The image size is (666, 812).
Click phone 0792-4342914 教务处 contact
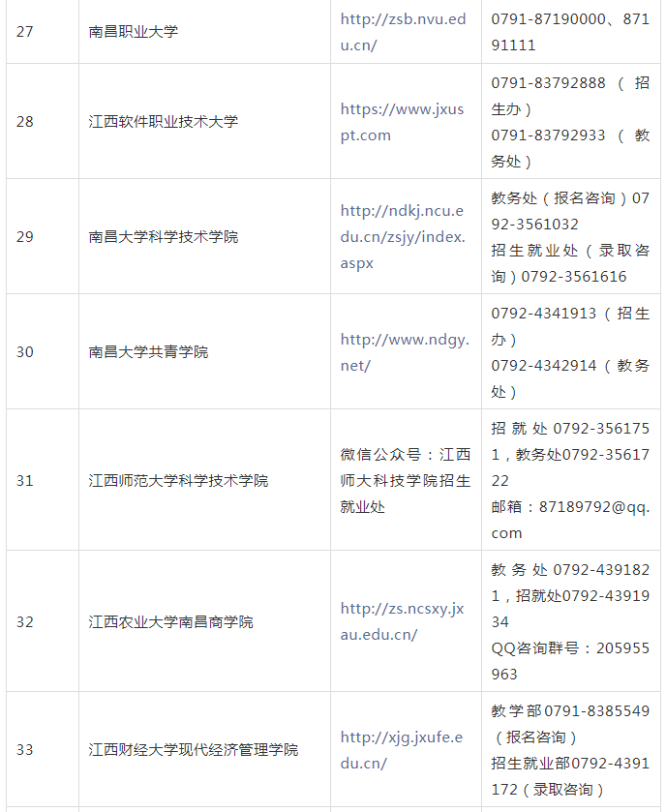coord(570,379)
